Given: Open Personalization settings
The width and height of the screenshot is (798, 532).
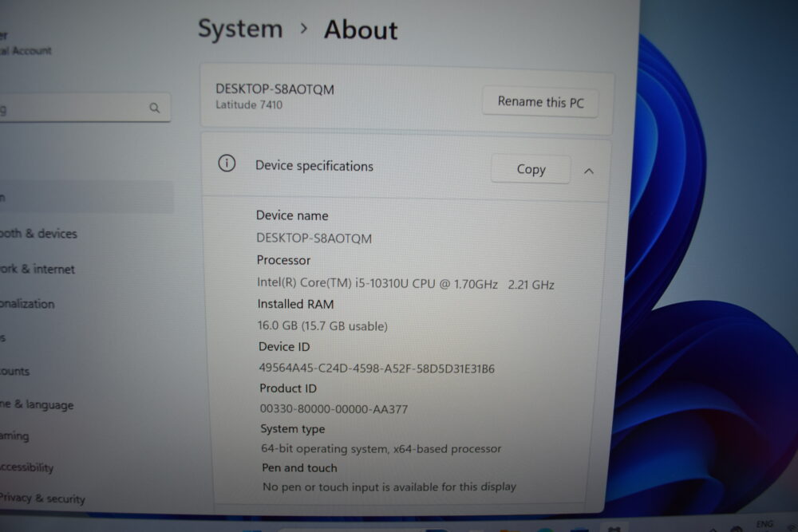Looking at the screenshot, I should coord(27,304).
